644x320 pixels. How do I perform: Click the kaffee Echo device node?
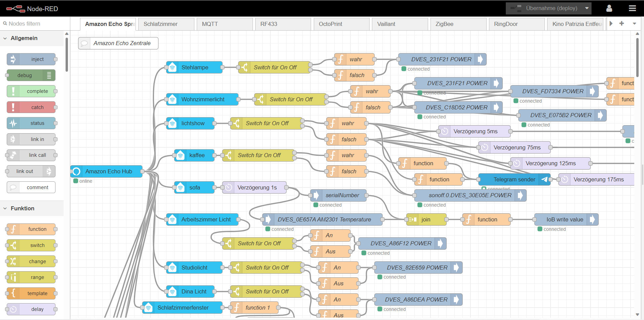point(194,155)
